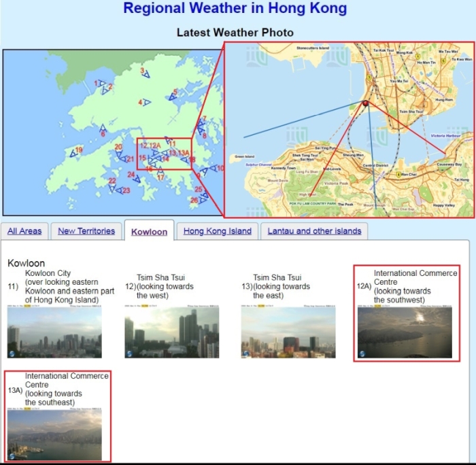Image resolution: width=476 pixels, height=465 pixels.
Task: Click the Kowloon tab
Action: (149, 232)
